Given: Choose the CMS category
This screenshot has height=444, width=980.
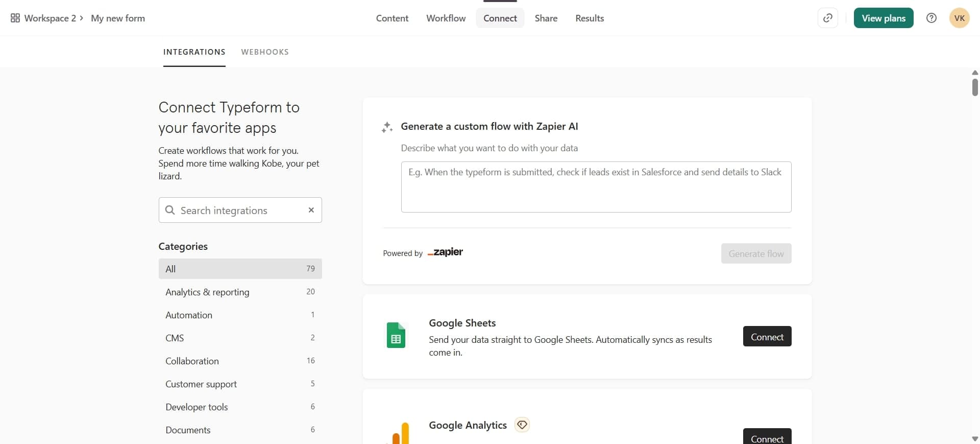Looking at the screenshot, I should (240, 338).
